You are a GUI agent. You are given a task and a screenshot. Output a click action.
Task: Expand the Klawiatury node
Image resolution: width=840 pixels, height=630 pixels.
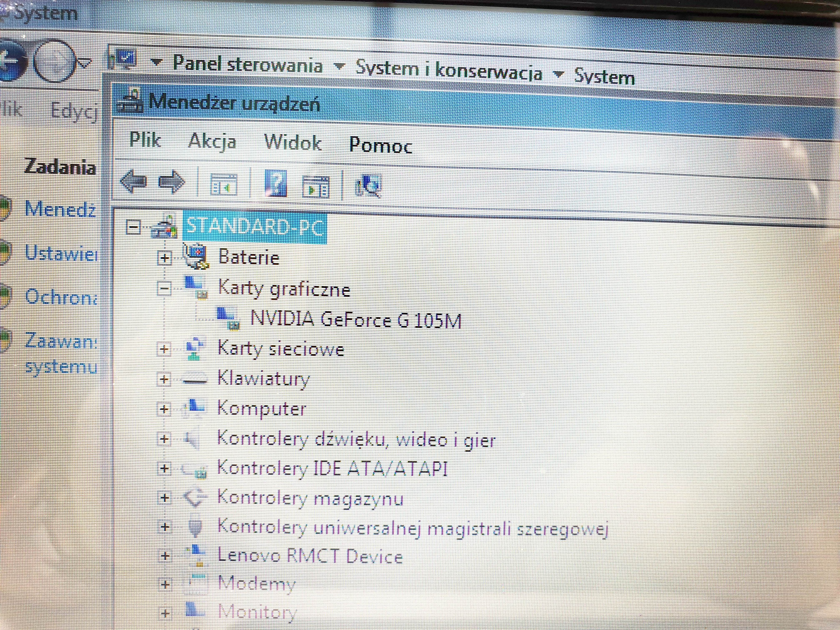164,379
